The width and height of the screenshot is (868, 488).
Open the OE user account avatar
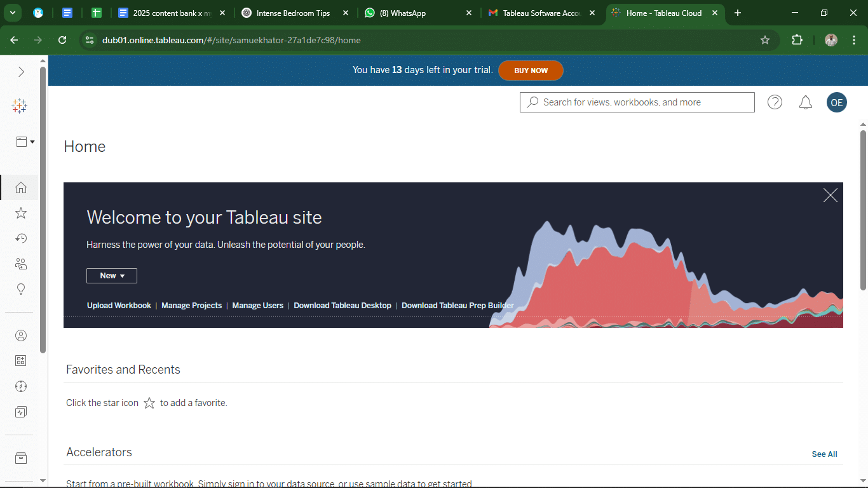click(x=837, y=102)
